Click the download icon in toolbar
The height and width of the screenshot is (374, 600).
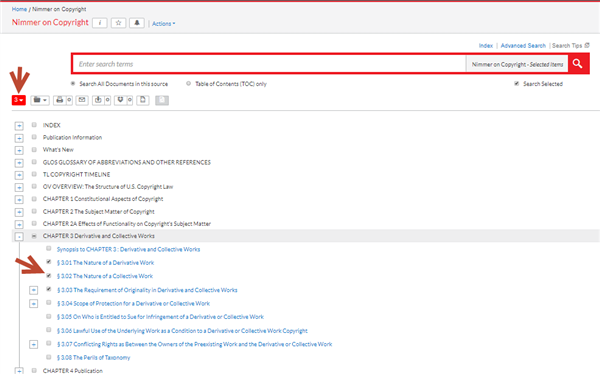(x=98, y=100)
